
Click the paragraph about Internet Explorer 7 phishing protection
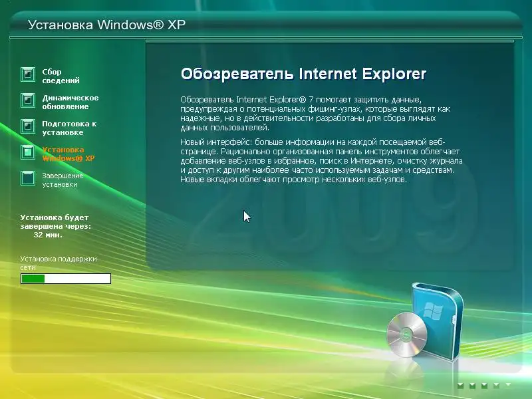[x=315, y=114]
